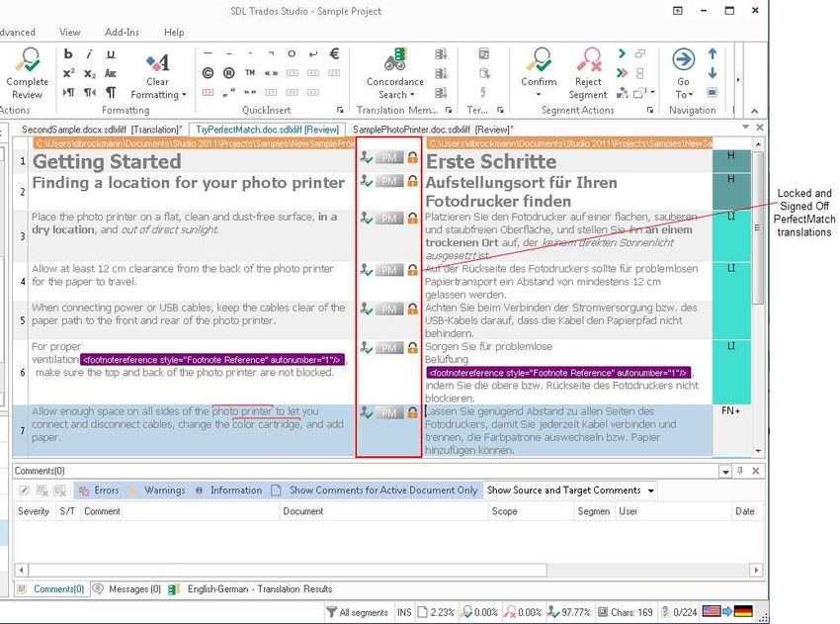The image size is (840, 624).
Task: Open the Segment Actions group dialog launcher
Action: pos(650,110)
